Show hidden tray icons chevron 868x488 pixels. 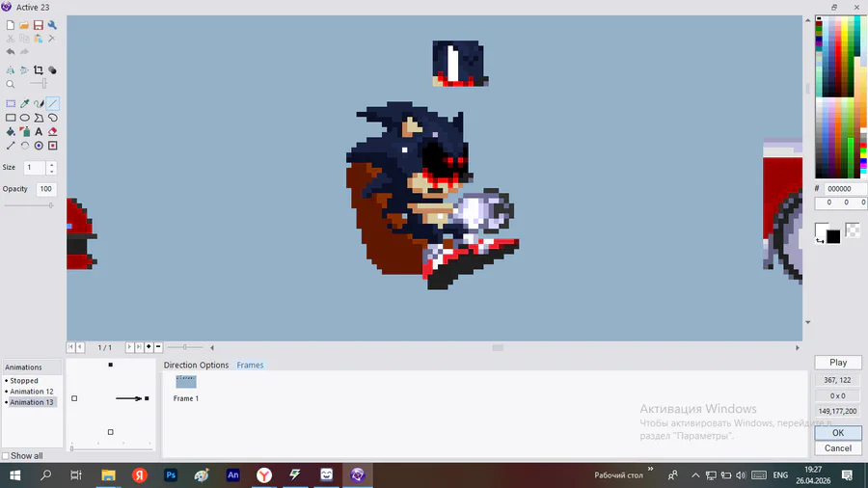tap(695, 475)
